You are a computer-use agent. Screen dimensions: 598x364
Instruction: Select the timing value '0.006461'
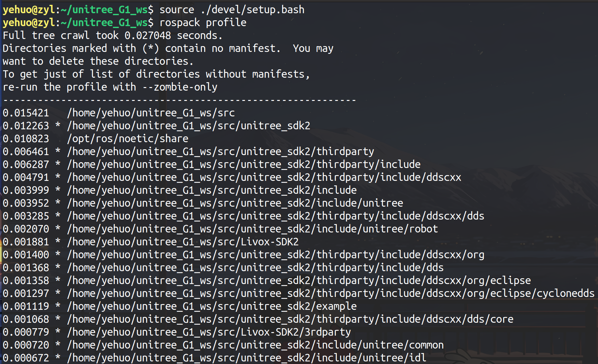pyautogui.click(x=26, y=152)
